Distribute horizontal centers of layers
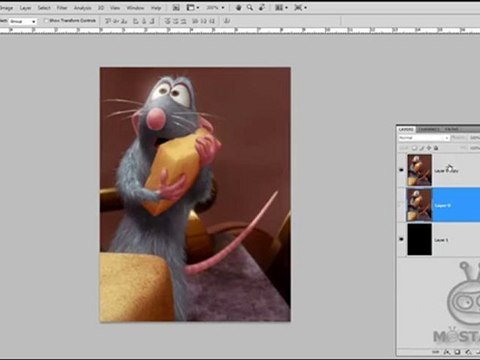This screenshot has height=360, width=480. click(x=203, y=21)
